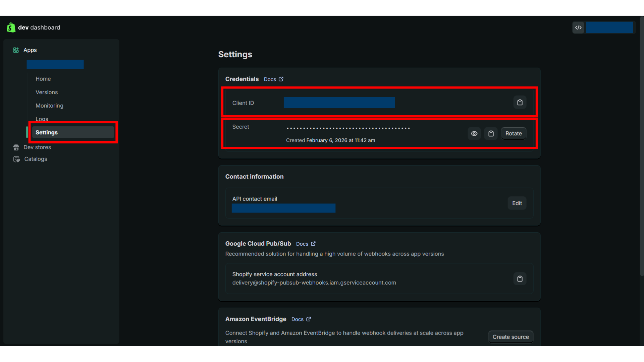Click the Rotate secret button
The image size is (644, 362).
coord(514,133)
